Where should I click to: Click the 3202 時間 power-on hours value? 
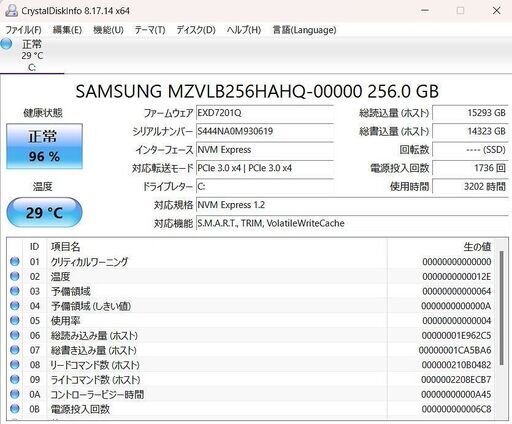point(470,186)
